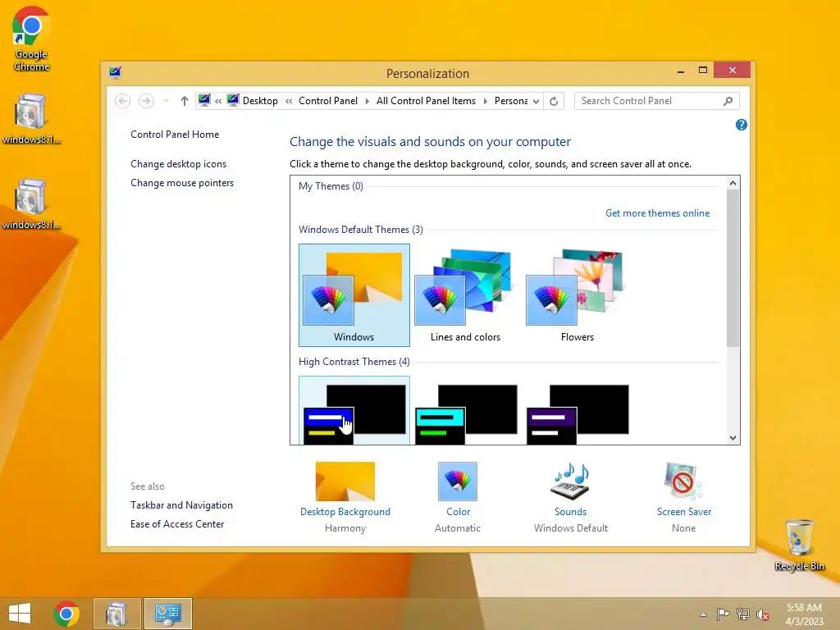Click the network tray icon
Viewport: 840px width, 630px height.
point(743,614)
